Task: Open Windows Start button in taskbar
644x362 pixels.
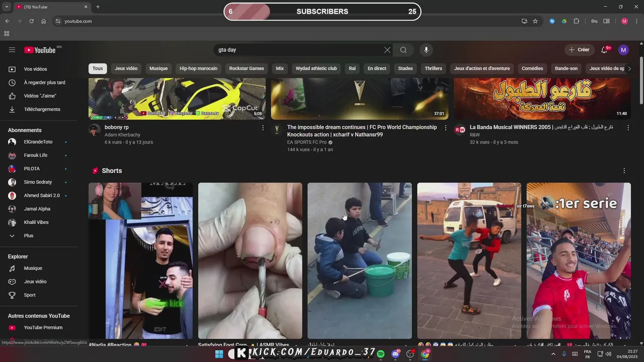Action: 219,354
